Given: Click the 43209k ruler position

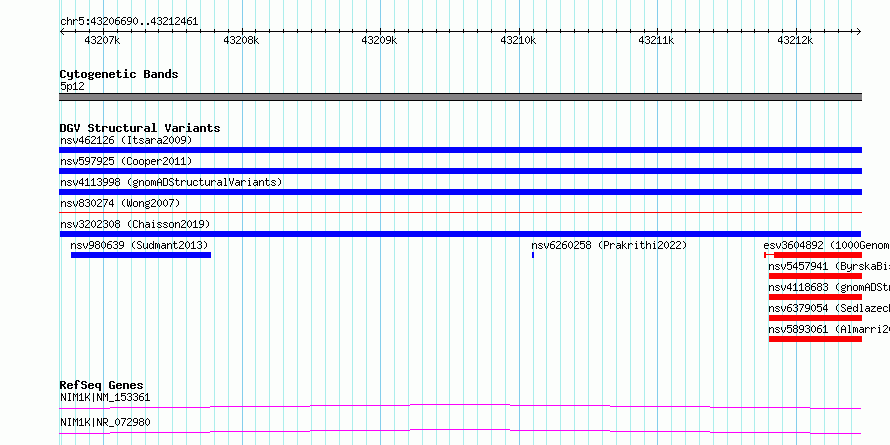Looking at the screenshot, I should click(379, 40).
